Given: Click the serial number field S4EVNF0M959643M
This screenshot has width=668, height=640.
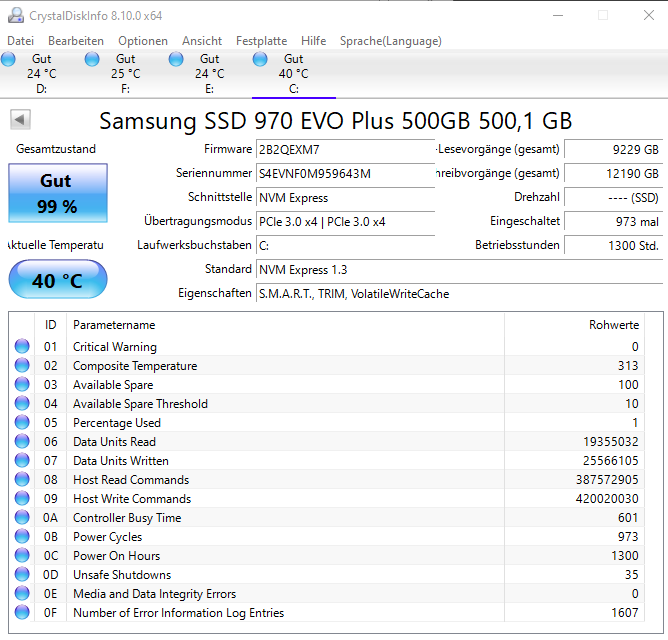Looking at the screenshot, I should (x=346, y=173).
